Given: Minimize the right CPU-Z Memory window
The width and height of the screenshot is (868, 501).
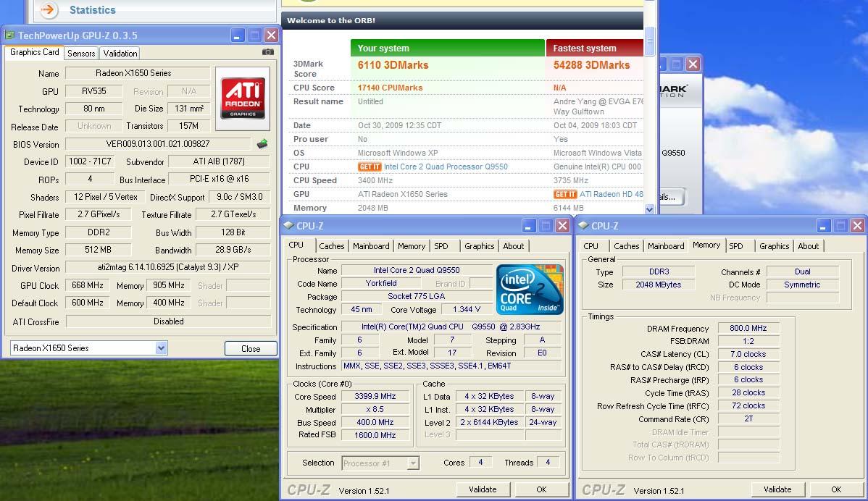Looking at the screenshot, I should click(x=824, y=226).
